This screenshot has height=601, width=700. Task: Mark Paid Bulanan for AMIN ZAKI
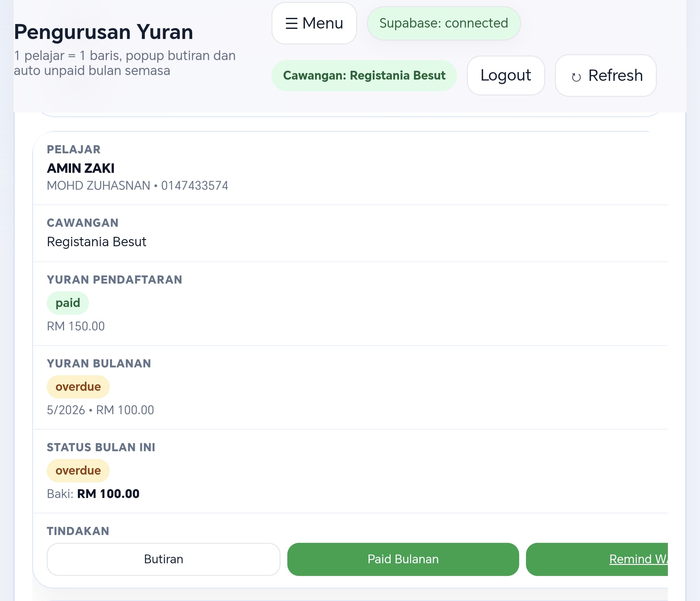(x=403, y=559)
